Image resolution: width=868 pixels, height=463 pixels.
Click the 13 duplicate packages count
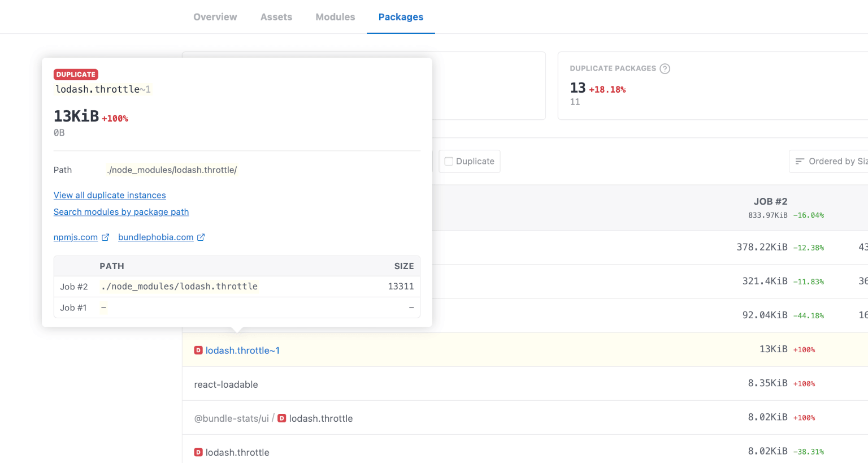pos(578,88)
